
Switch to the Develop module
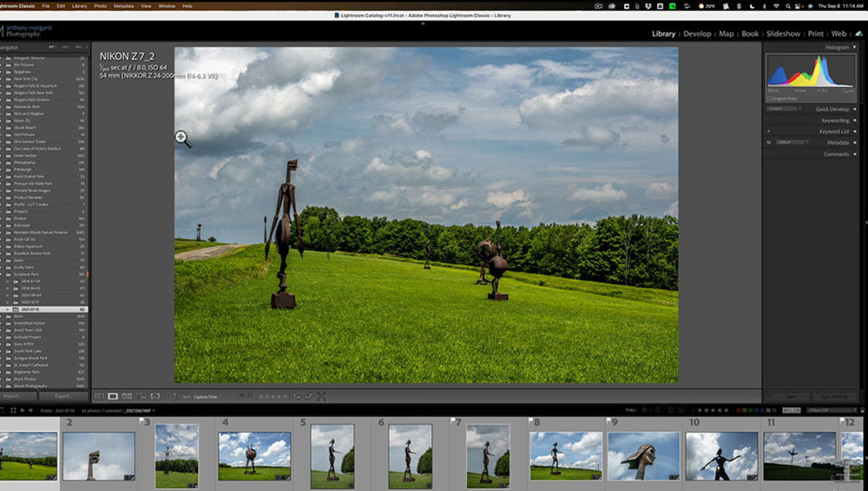[697, 34]
